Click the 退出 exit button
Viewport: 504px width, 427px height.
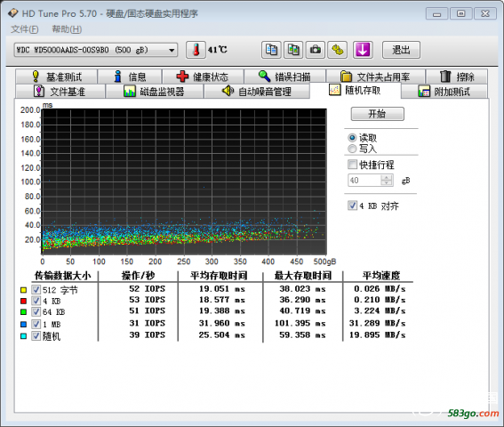pos(401,50)
